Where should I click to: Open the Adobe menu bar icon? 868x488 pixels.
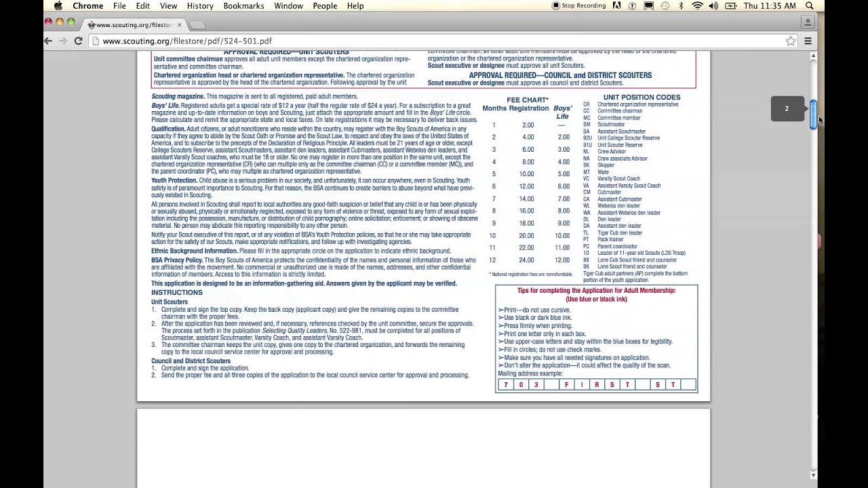pyautogui.click(x=616, y=5)
